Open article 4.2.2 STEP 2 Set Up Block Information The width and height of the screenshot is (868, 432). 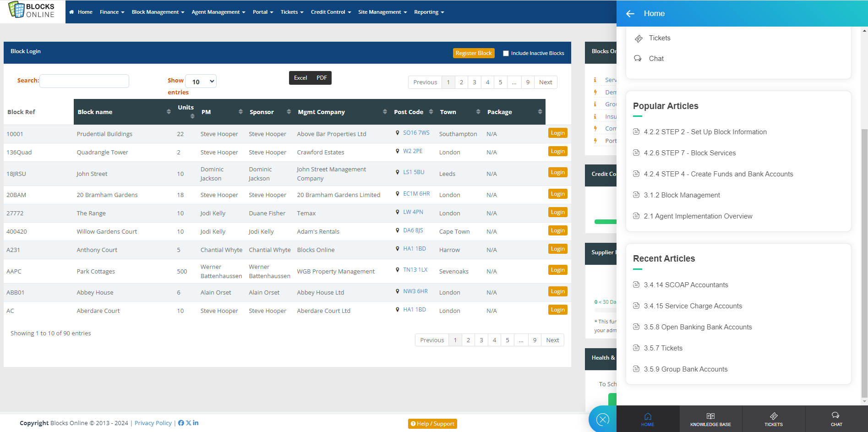click(x=705, y=132)
